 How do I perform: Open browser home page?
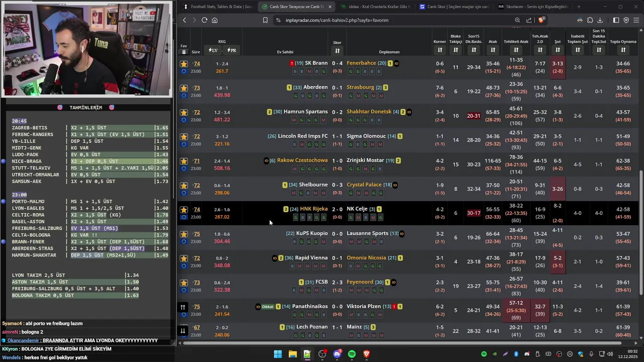tap(214, 20)
